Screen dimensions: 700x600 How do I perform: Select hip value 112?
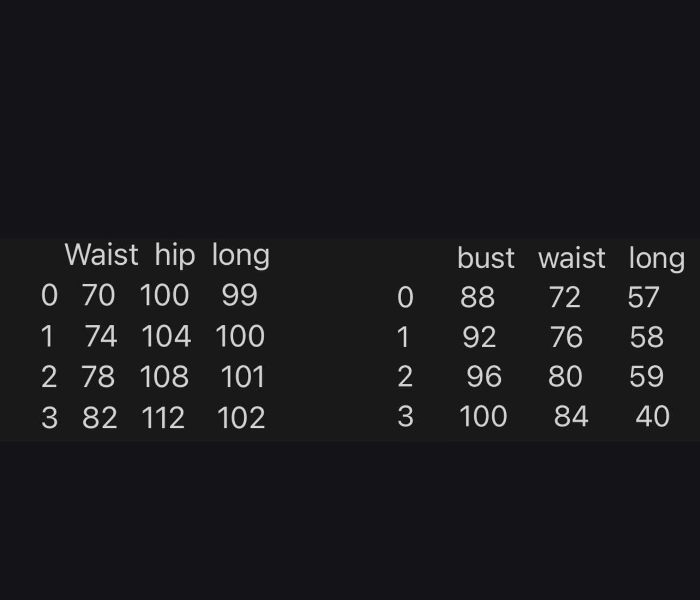[x=163, y=418]
